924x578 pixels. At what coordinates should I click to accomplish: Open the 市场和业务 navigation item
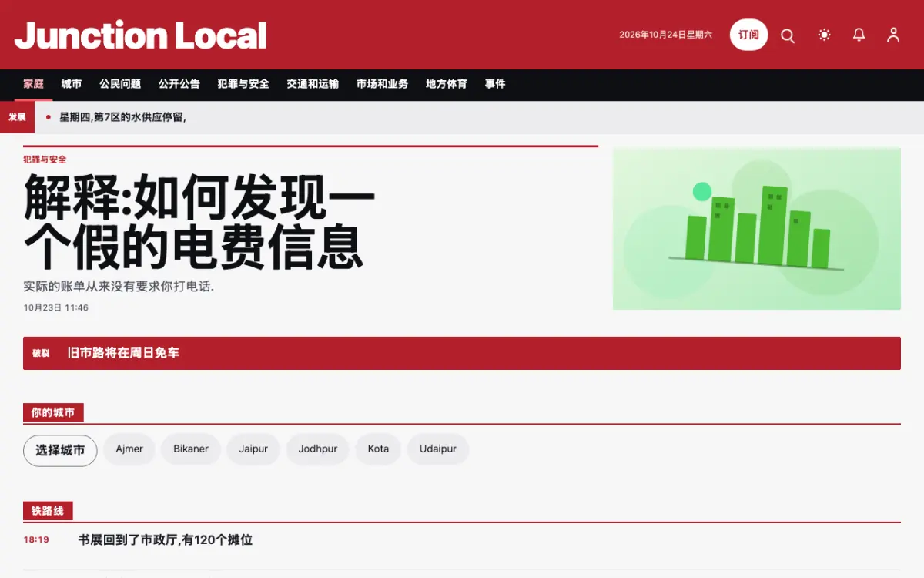382,84
